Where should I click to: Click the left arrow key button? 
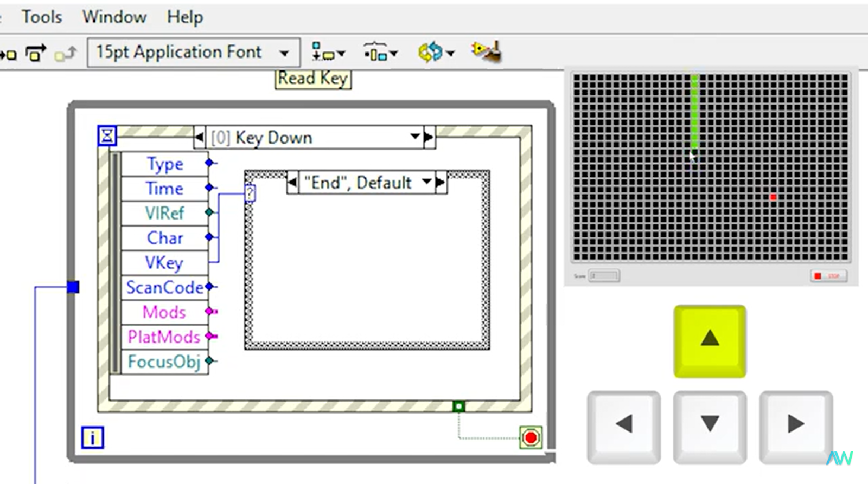(x=624, y=427)
